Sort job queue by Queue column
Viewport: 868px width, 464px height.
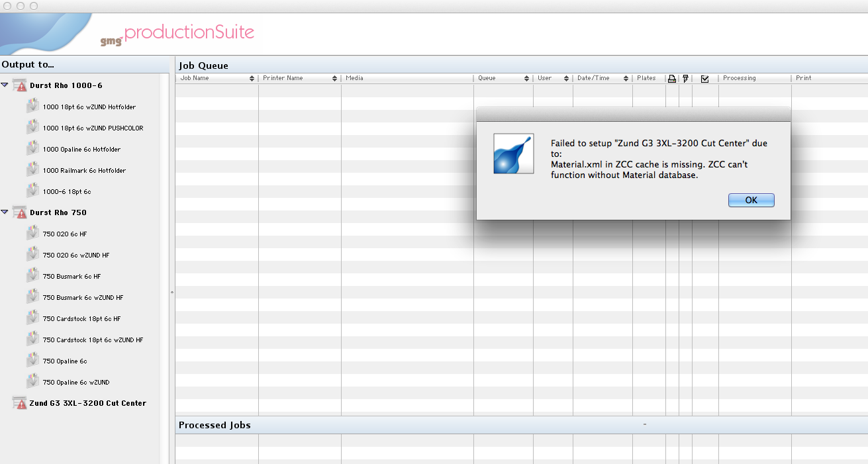point(503,78)
